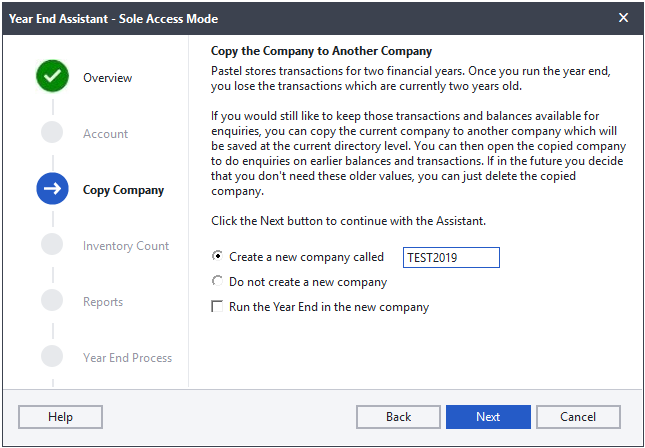Select the Create a new company radio button

click(217, 256)
